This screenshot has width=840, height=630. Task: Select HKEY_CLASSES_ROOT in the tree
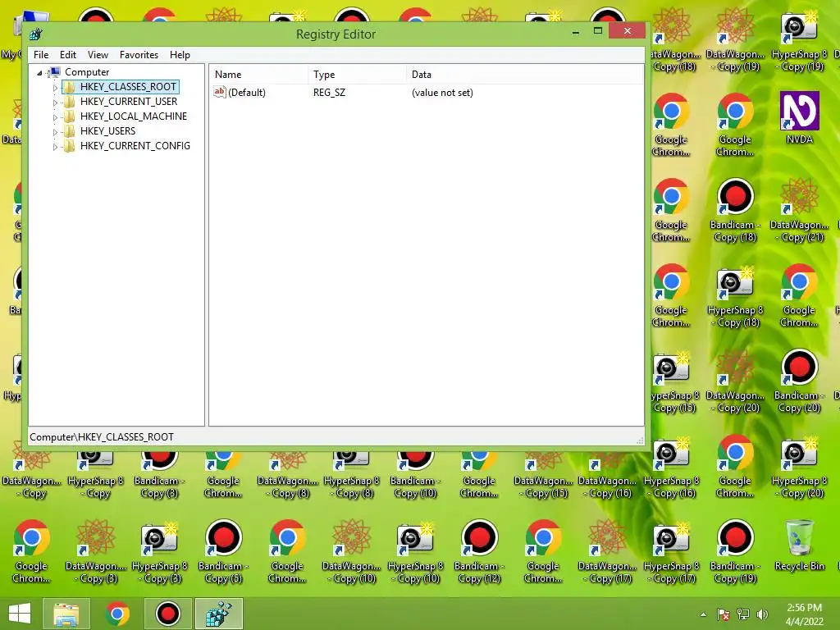[128, 87]
